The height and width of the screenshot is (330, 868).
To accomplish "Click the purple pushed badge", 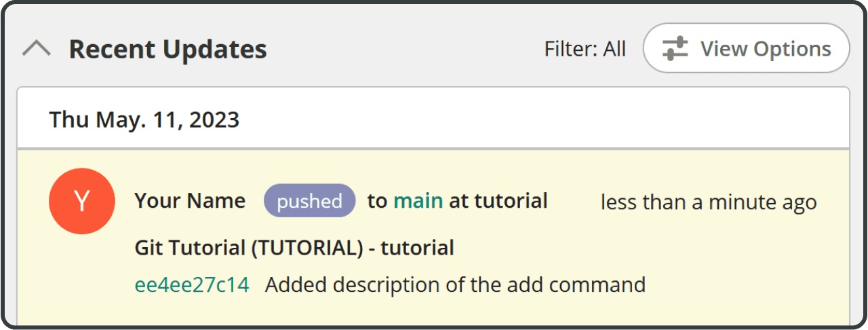I will pos(310,201).
